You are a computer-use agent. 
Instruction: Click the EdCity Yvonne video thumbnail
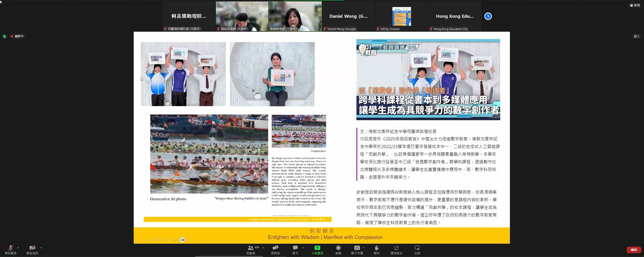(x=401, y=16)
